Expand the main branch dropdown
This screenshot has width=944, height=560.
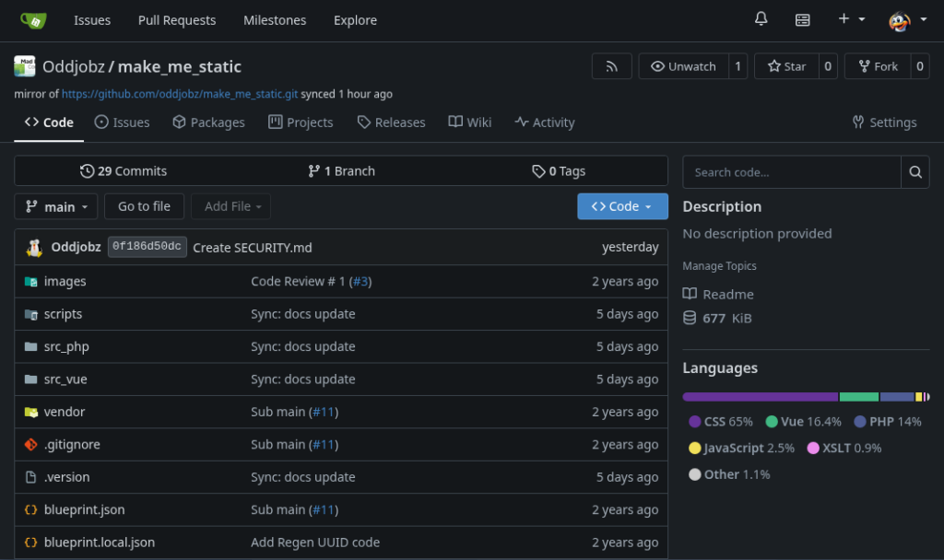(55, 206)
